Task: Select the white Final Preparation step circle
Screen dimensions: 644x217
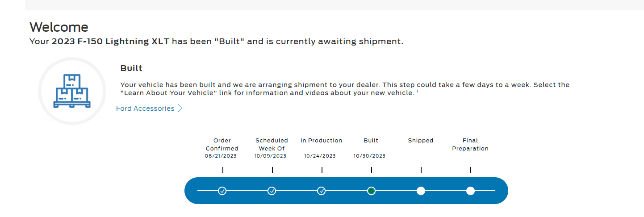Action: 470,191
